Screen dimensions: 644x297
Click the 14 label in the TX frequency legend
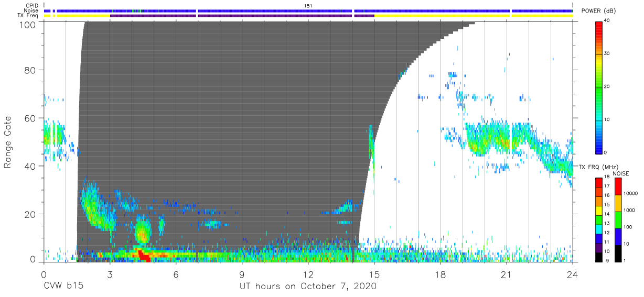pyautogui.click(x=607, y=214)
